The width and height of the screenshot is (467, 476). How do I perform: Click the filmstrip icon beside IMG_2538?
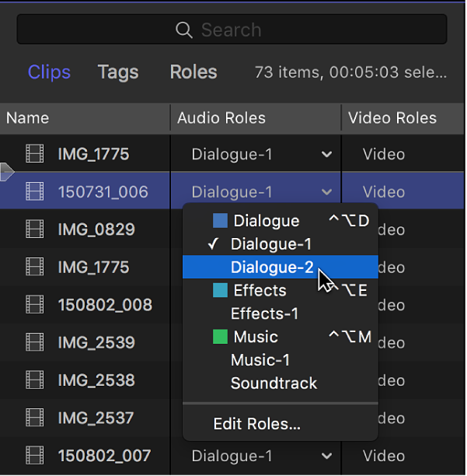pos(35,380)
